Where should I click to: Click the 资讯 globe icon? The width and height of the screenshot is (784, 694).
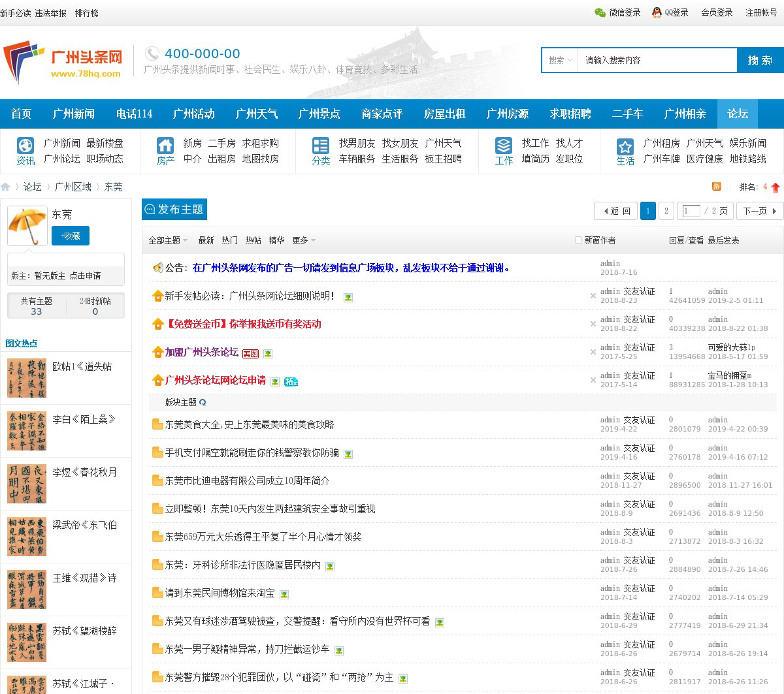pyautogui.click(x=25, y=145)
